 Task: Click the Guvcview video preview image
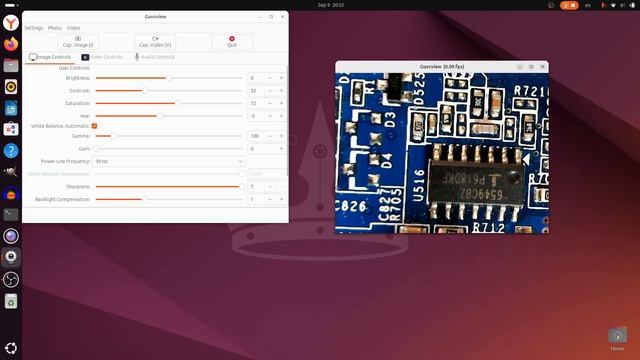[x=442, y=153]
